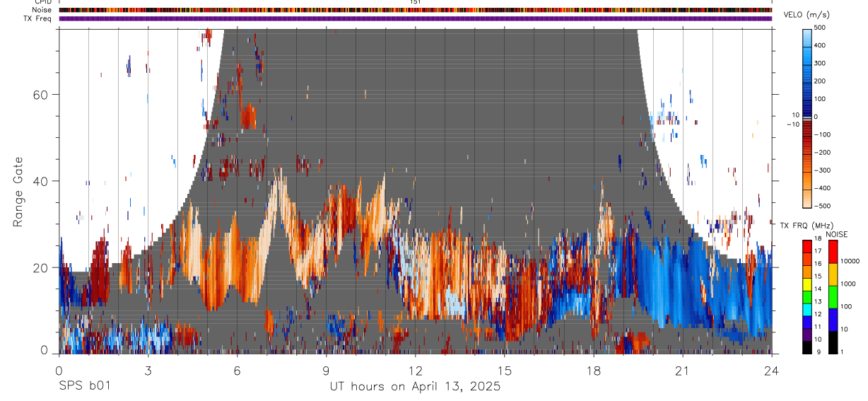Click the orange-yellow noise swatch between 1000 and 10000
The image size is (868, 401).
pyautogui.click(x=832, y=274)
